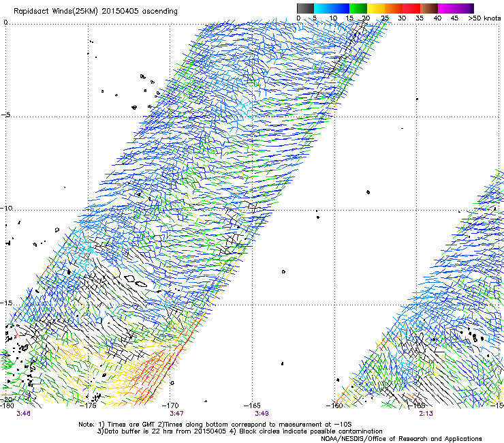
Task: Click the '>50 knots' legend label
Action: click(x=484, y=18)
